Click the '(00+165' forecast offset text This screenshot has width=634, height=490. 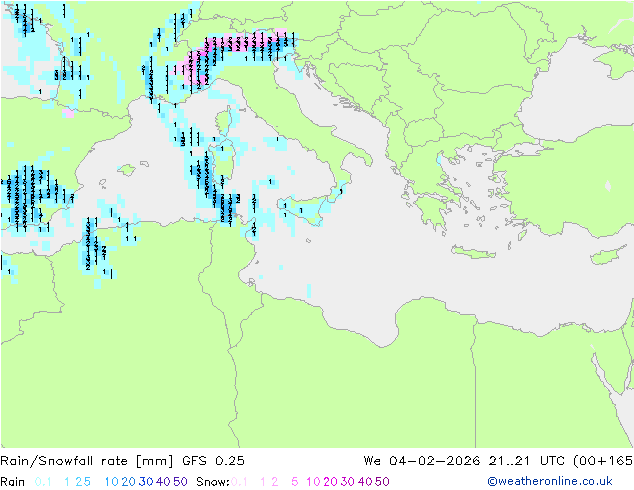pyautogui.click(x=603, y=461)
